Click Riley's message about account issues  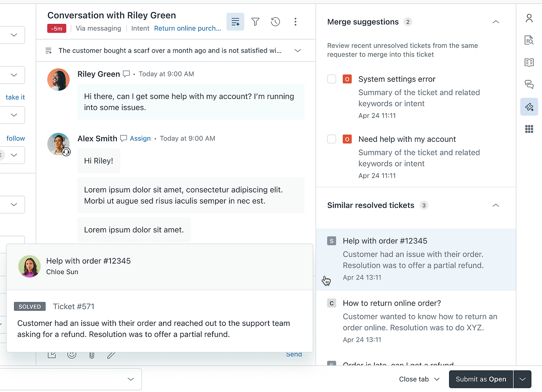(191, 102)
